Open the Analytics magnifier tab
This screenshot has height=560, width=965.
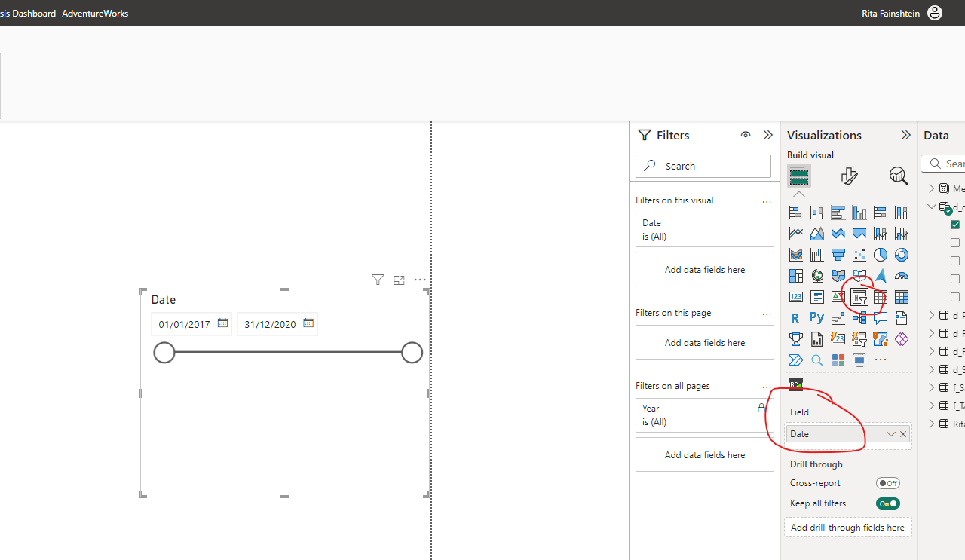pos(898,176)
